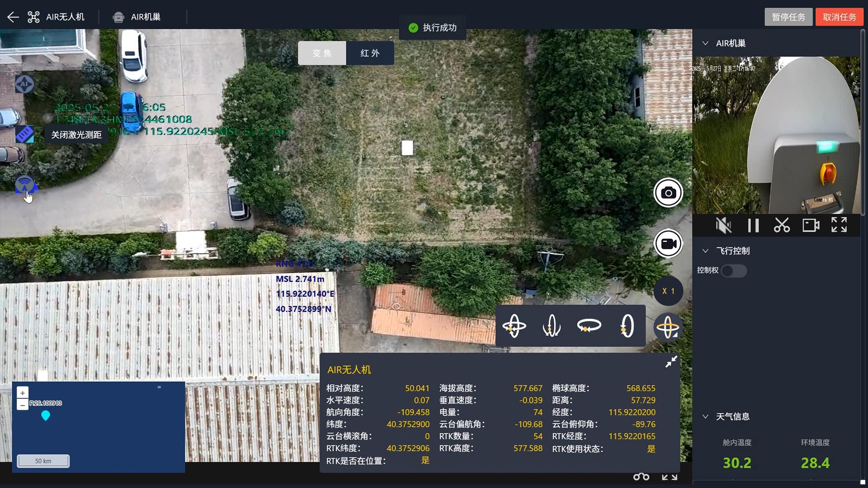Click the 相对高度 value 50.041
The height and width of the screenshot is (488, 868).
(x=417, y=388)
